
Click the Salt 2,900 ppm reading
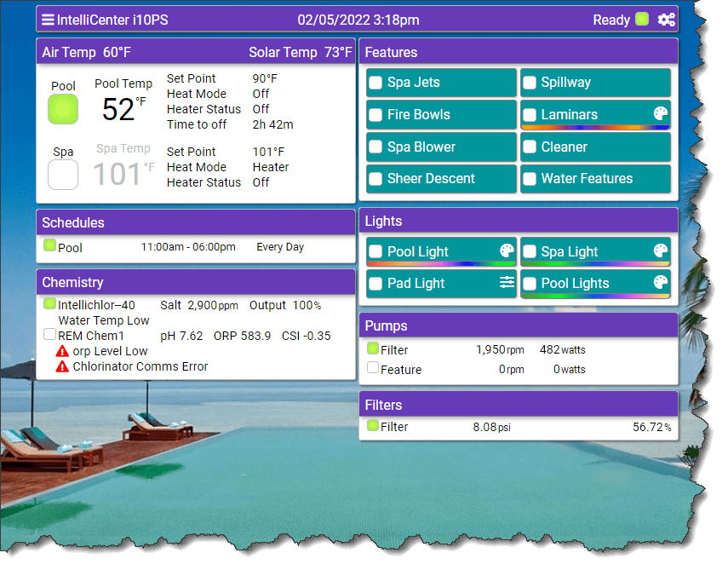coord(199,305)
